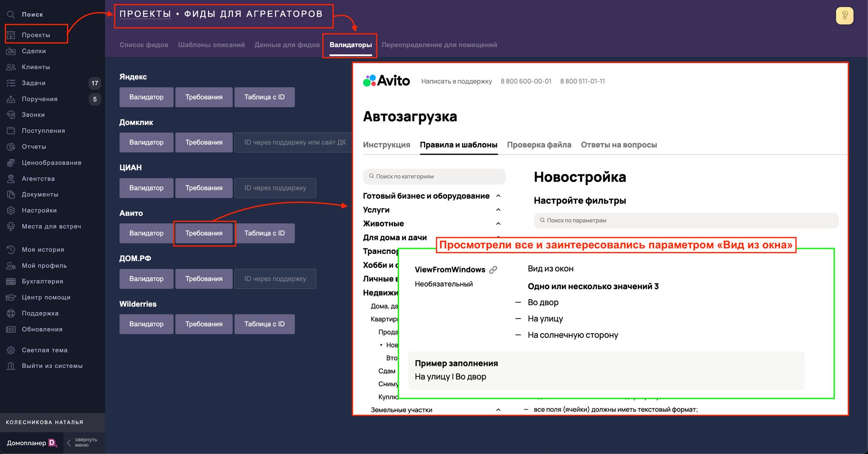Open the Список фидов tab
The height and width of the screenshot is (454, 868).
pos(144,45)
